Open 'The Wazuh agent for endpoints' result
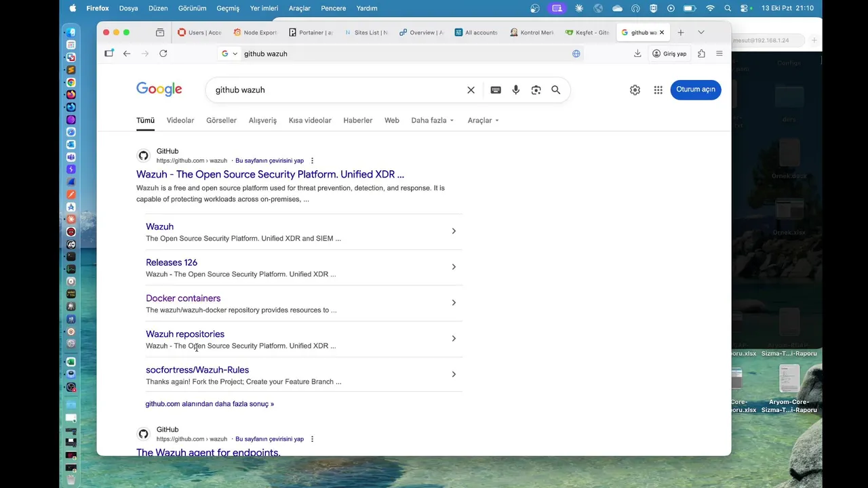868x488 pixels. click(x=208, y=452)
